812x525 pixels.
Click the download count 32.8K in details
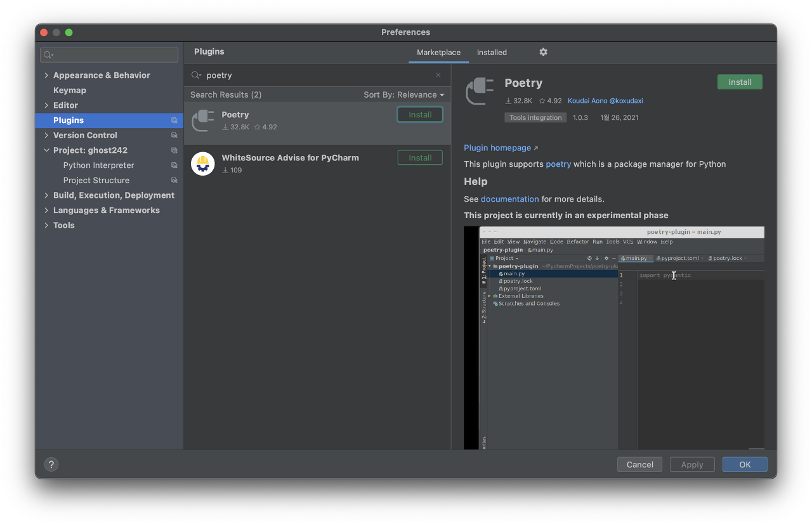point(518,101)
